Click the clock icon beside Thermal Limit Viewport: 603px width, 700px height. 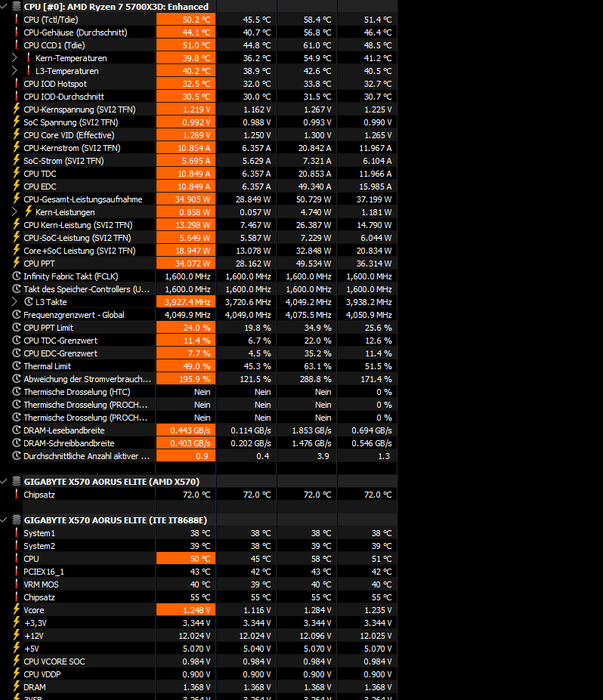point(17,365)
